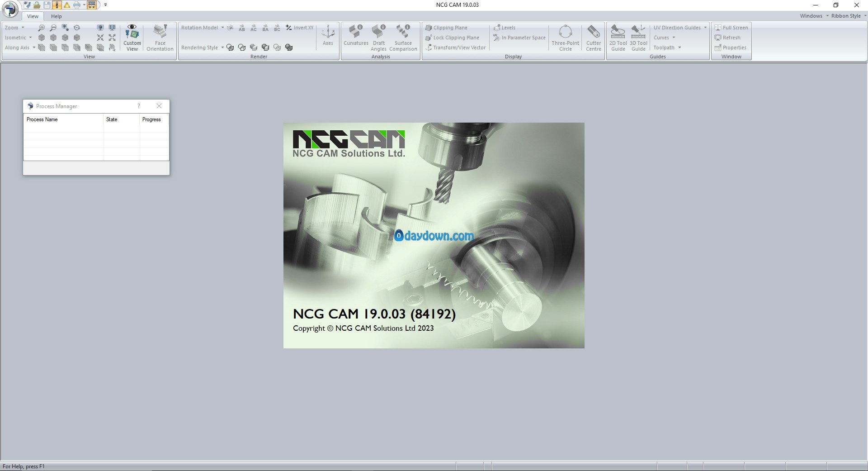Screen dimensions: 868x471
Task: Expand the Zoom dropdown
Action: (x=14, y=28)
